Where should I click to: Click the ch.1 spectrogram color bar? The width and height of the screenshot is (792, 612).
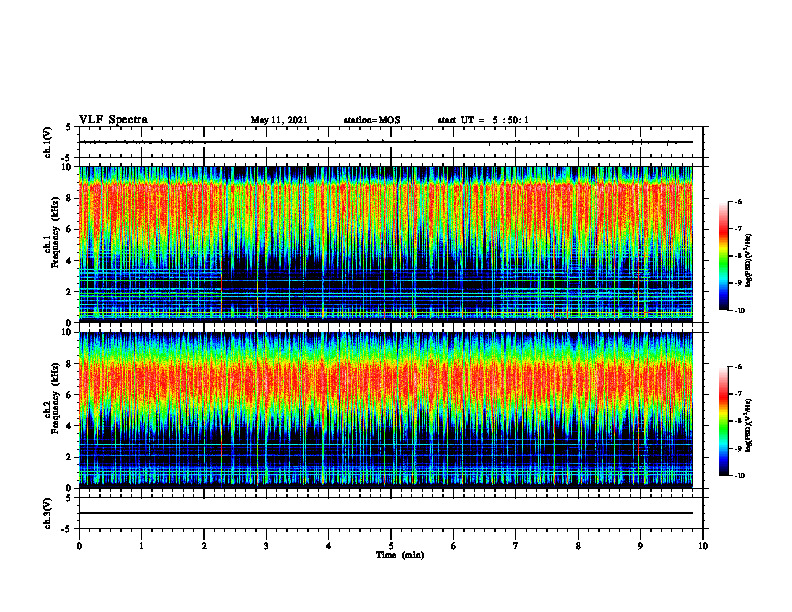pyautogui.click(x=723, y=256)
